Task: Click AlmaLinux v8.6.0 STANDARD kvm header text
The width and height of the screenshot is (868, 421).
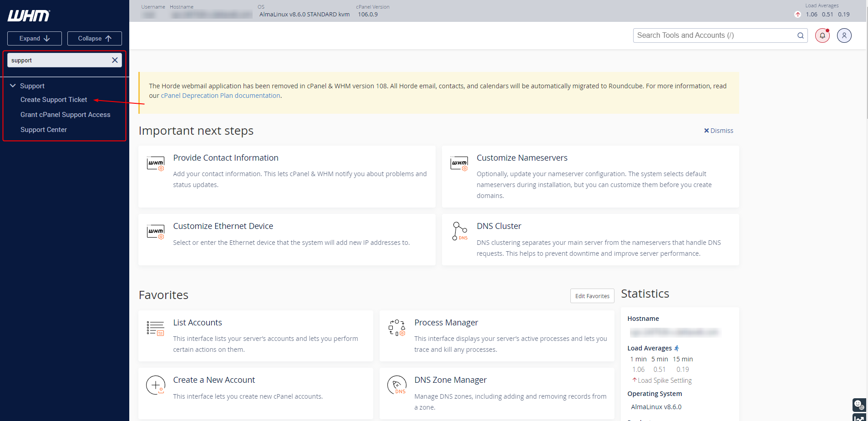Action: click(305, 15)
